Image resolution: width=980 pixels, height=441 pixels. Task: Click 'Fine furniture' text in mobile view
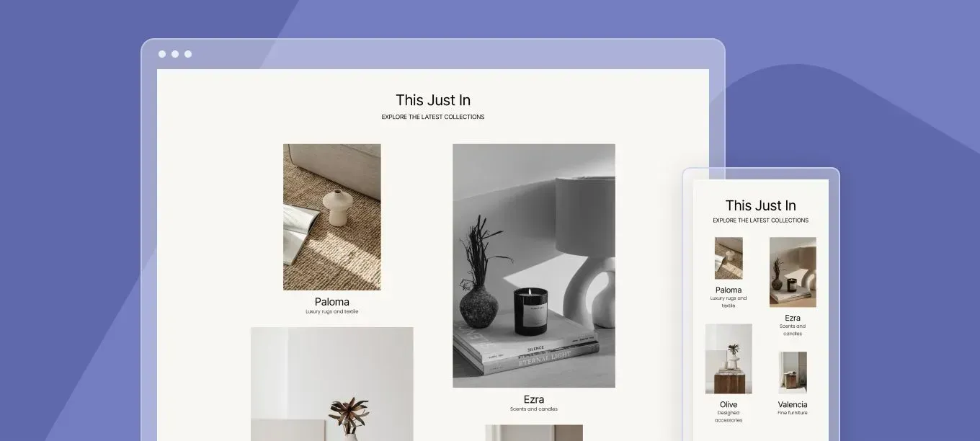click(793, 413)
